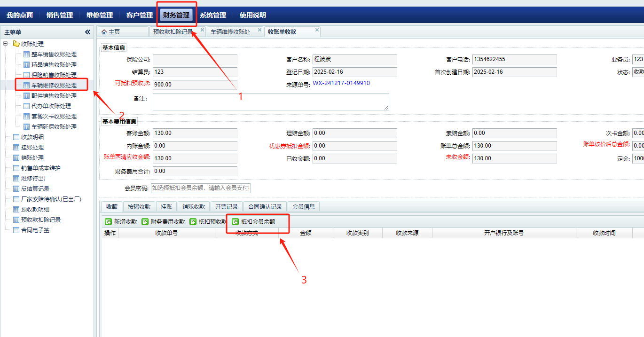The height and width of the screenshot is (337, 644).
Task: Close the 收账单收款 tab
Action: [317, 30]
